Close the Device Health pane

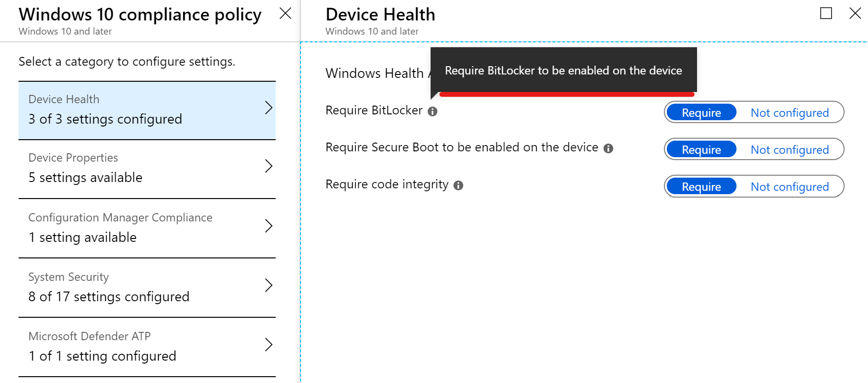855,13
